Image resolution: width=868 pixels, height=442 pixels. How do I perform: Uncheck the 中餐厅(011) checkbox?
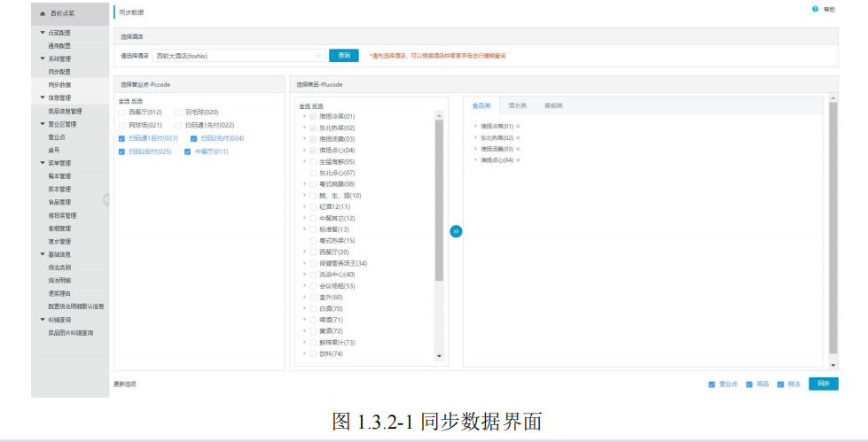[x=188, y=151]
